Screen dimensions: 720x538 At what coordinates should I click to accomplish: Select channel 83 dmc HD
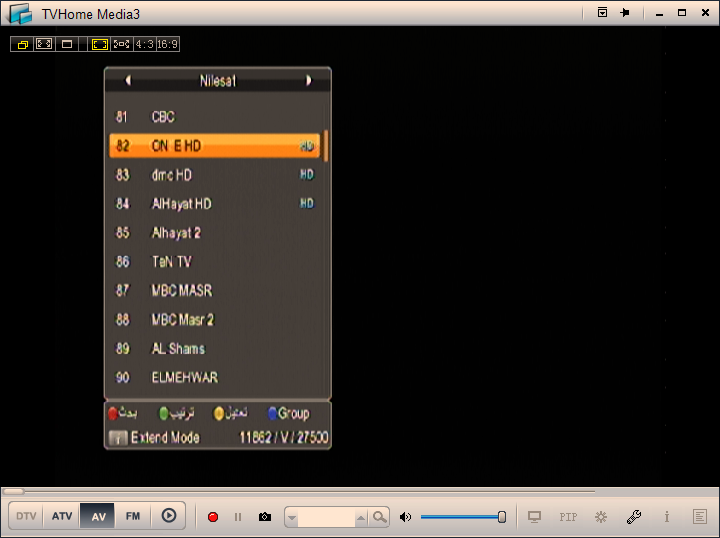214,174
